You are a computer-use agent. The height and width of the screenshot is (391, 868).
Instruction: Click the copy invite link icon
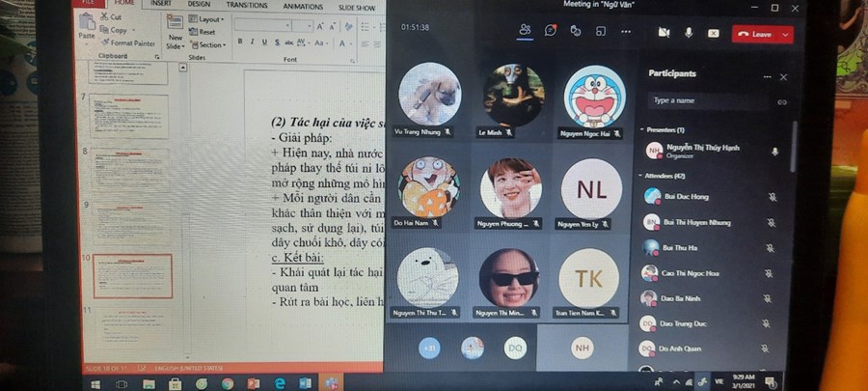click(781, 101)
